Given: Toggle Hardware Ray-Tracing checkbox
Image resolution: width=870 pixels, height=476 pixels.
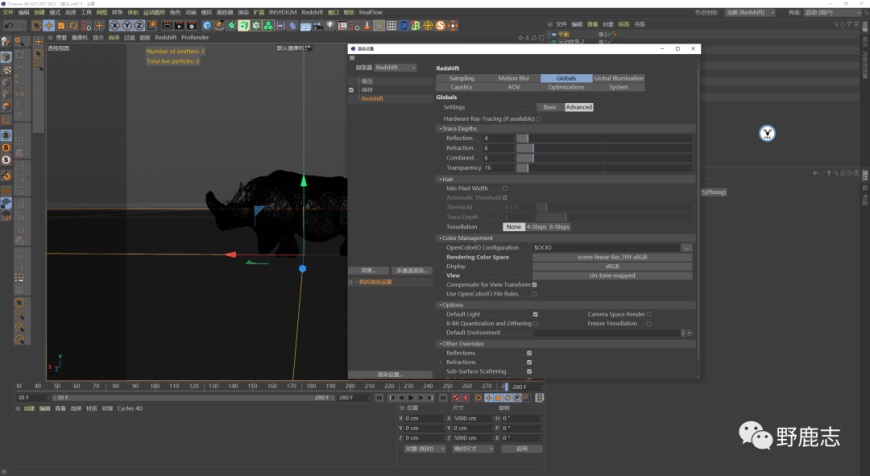Looking at the screenshot, I should tap(538, 119).
